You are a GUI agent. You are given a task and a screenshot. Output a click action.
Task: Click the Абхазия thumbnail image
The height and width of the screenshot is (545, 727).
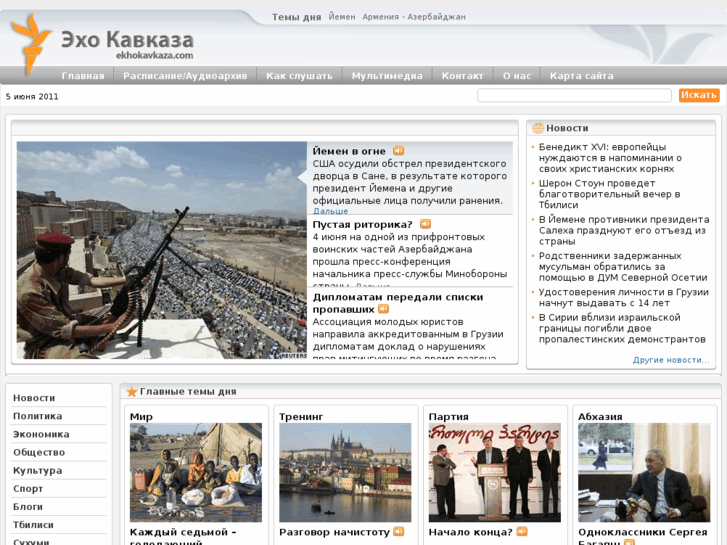(644, 472)
